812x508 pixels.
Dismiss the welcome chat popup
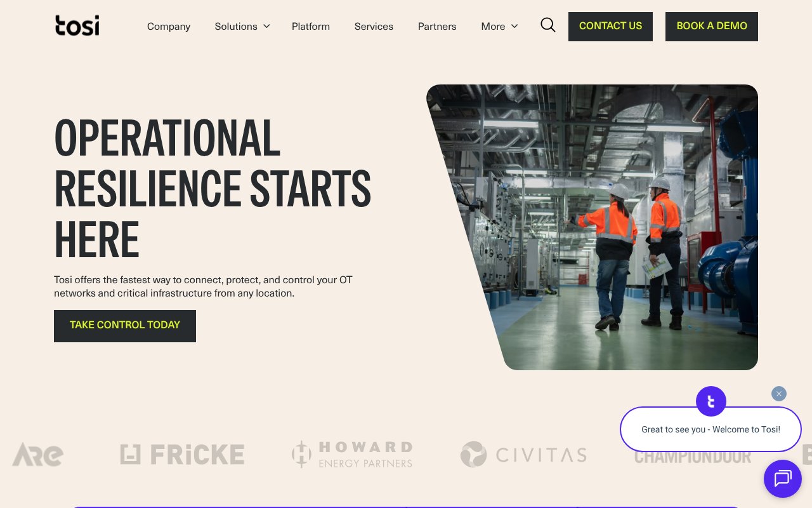(778, 394)
